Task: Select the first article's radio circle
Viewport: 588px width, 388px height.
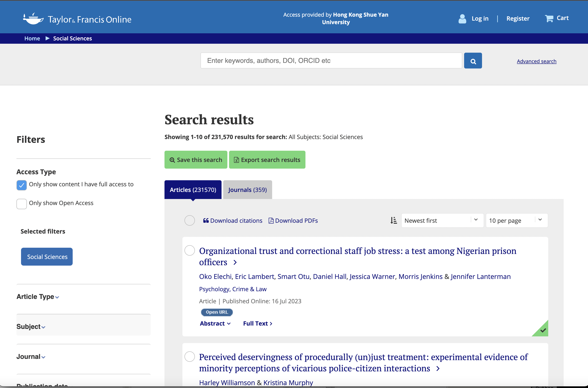Action: (189, 250)
